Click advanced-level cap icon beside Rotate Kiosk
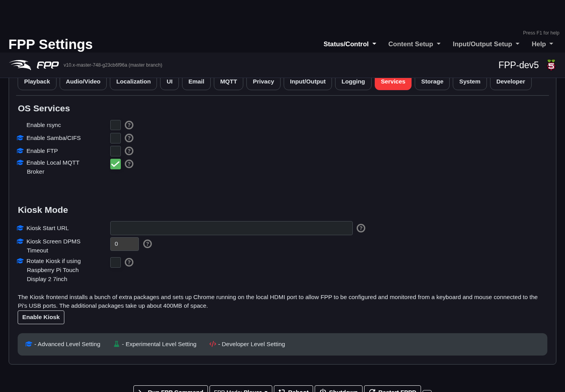Screen dimensions: 565x392 20,261
